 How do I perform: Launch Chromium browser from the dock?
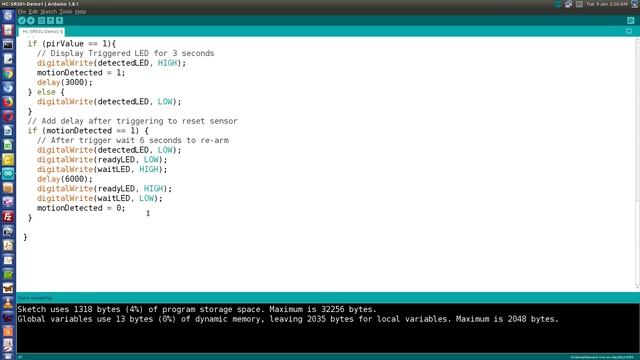tap(8, 88)
